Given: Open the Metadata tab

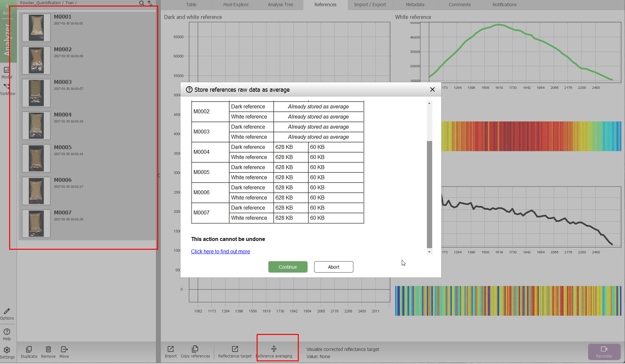Looking at the screenshot, I should pos(415,5).
